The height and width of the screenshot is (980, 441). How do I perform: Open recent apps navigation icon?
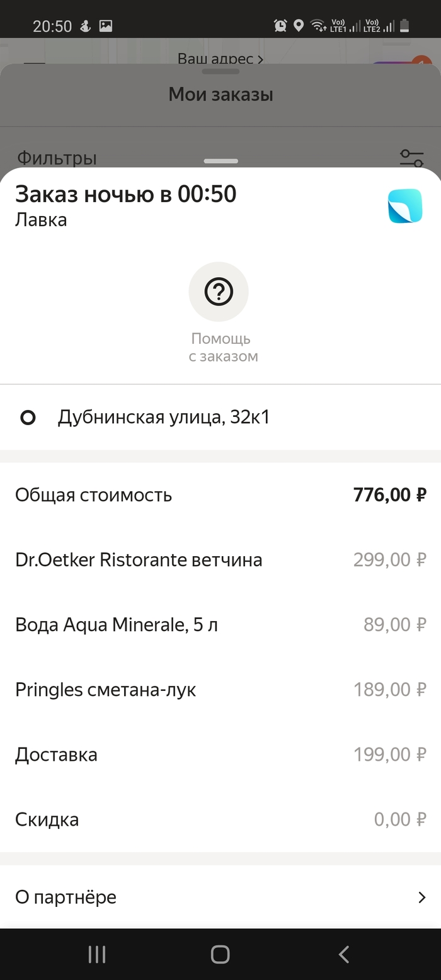pyautogui.click(x=97, y=955)
